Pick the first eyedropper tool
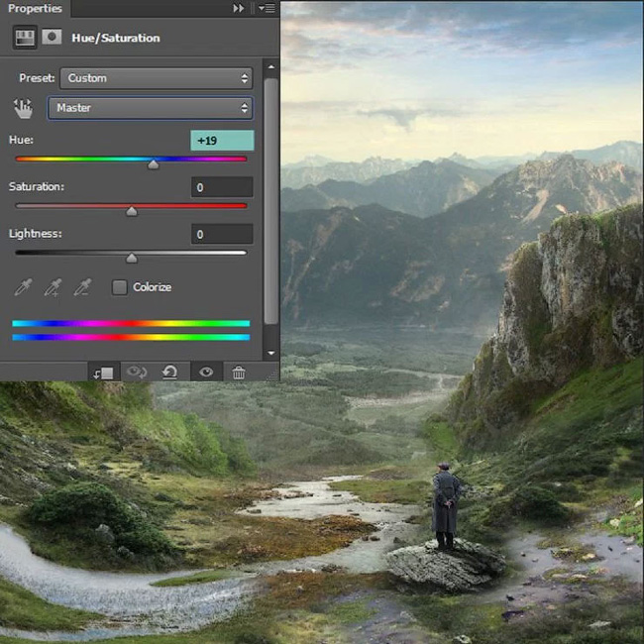This screenshot has height=644, width=644. tap(24, 287)
